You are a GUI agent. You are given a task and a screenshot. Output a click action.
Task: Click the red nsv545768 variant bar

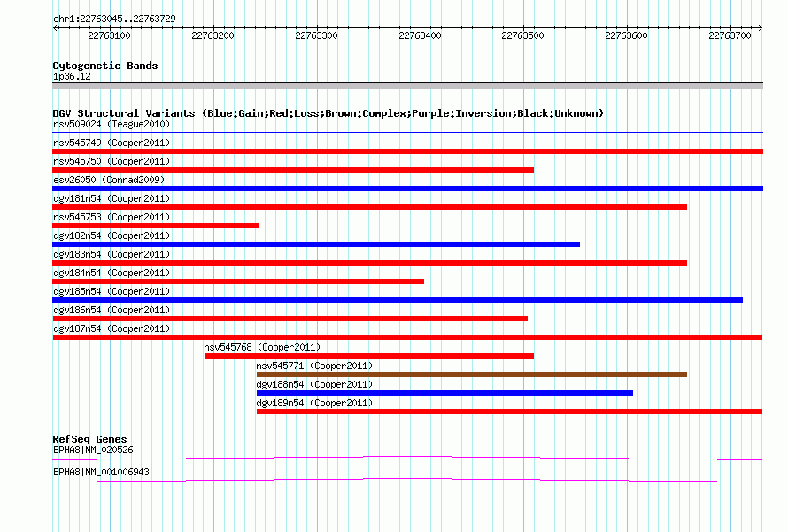coord(369,356)
